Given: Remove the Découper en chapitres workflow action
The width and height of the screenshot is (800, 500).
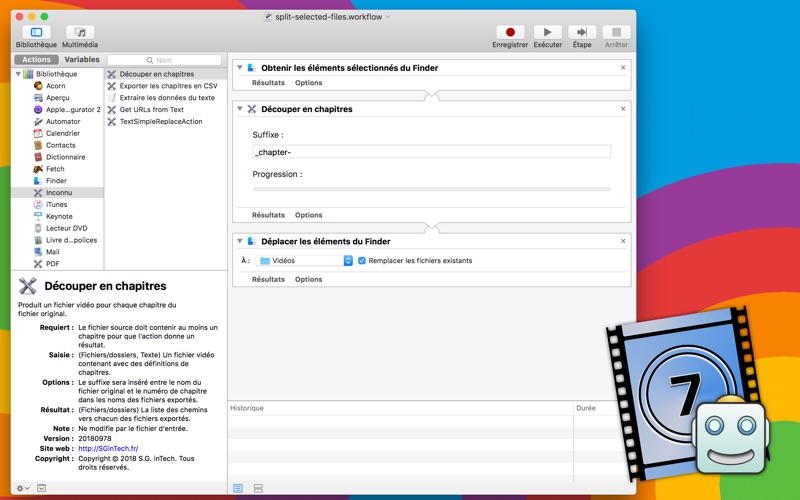Looking at the screenshot, I should point(623,109).
